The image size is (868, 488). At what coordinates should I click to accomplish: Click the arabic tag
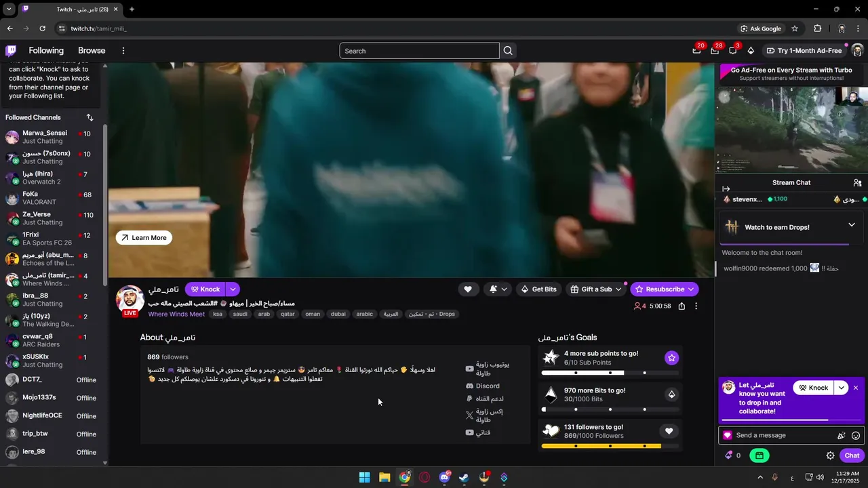coord(365,314)
